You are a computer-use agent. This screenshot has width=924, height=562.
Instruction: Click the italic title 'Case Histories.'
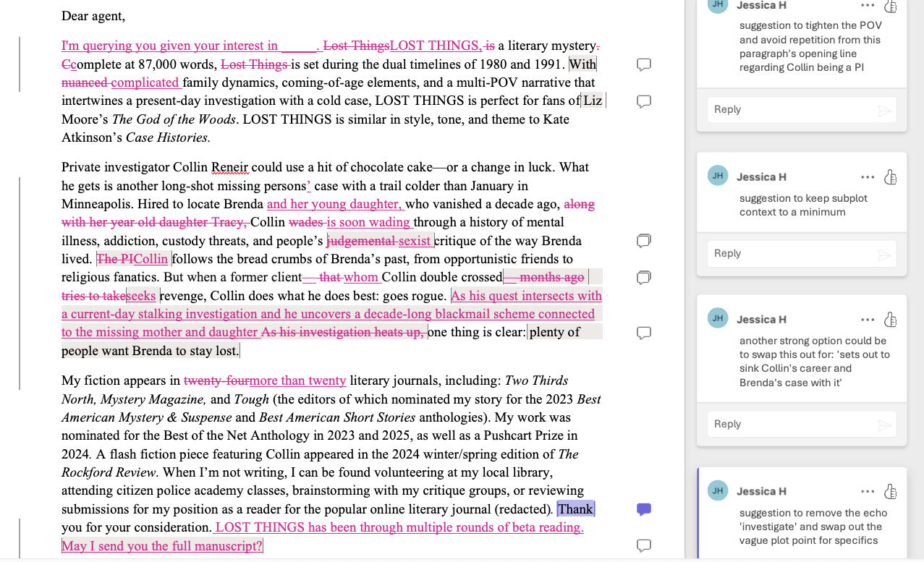pyautogui.click(x=168, y=137)
